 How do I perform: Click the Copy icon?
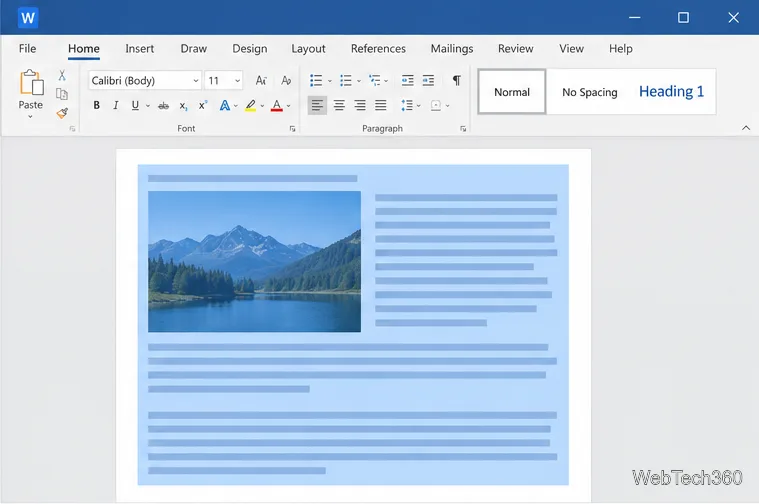(x=62, y=94)
